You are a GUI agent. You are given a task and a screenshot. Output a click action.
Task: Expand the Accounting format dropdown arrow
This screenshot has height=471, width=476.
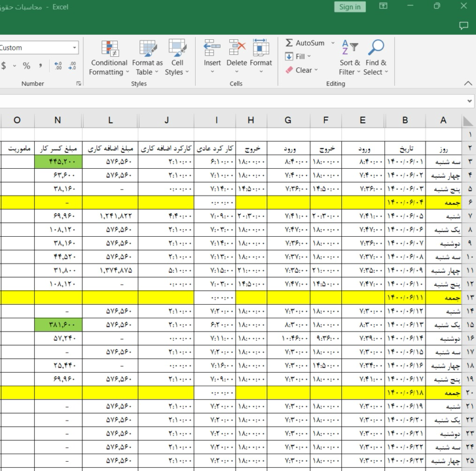tap(14, 65)
